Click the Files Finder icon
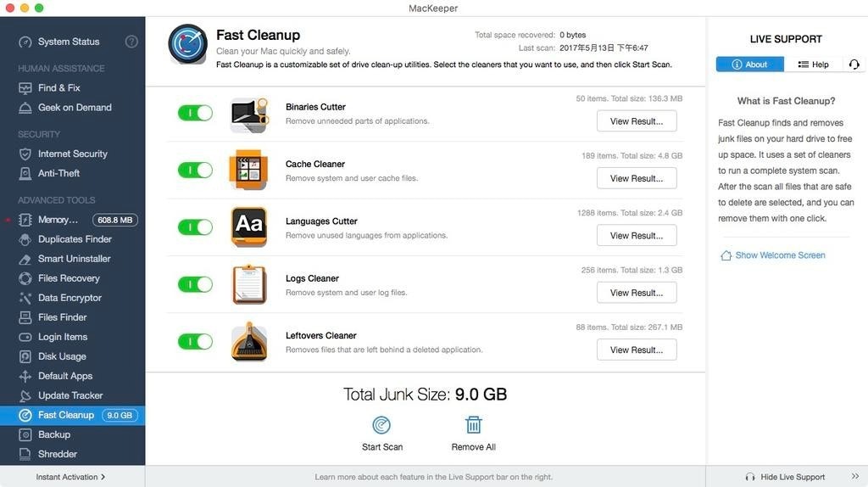The height and width of the screenshot is (487, 868). click(x=25, y=317)
